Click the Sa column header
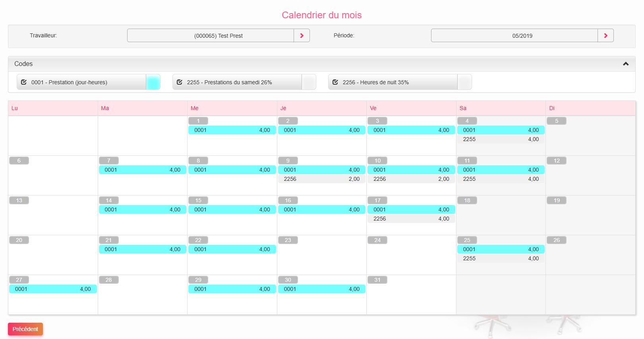The height and width of the screenshot is (339, 644). click(x=463, y=108)
